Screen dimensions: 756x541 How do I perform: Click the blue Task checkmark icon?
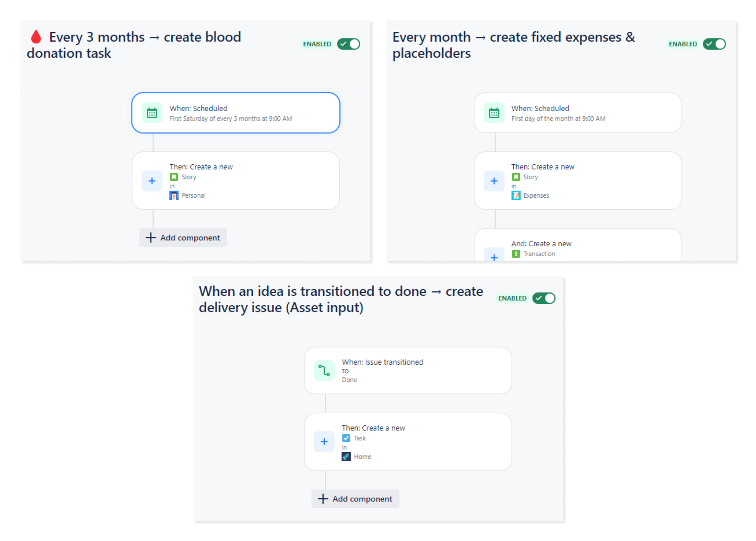(346, 438)
